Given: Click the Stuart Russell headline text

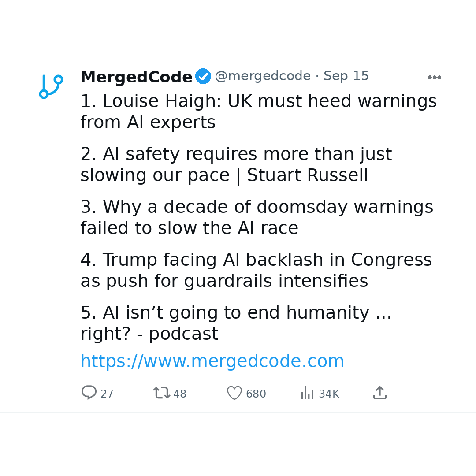Looking at the screenshot, I should [236, 164].
